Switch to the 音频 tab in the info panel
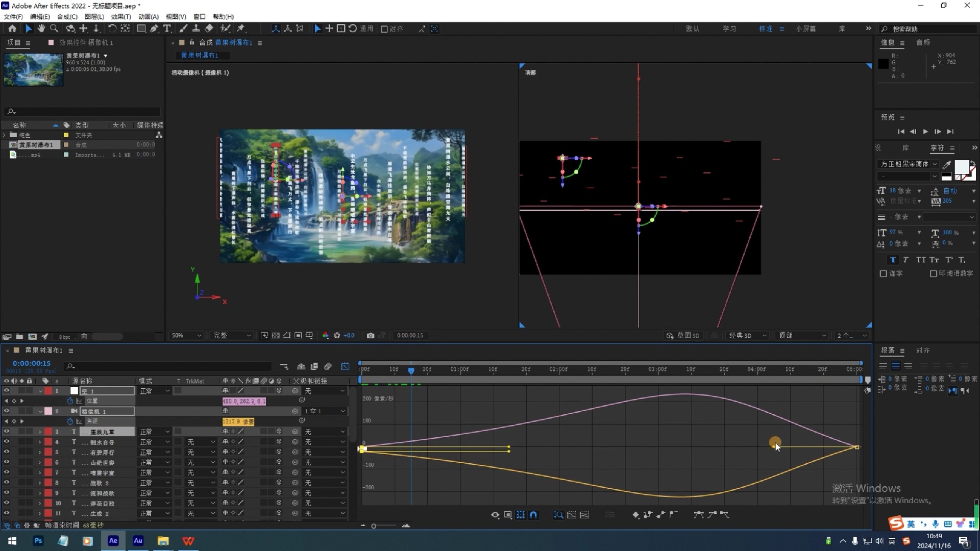This screenshot has height=551, width=980. coord(924,42)
